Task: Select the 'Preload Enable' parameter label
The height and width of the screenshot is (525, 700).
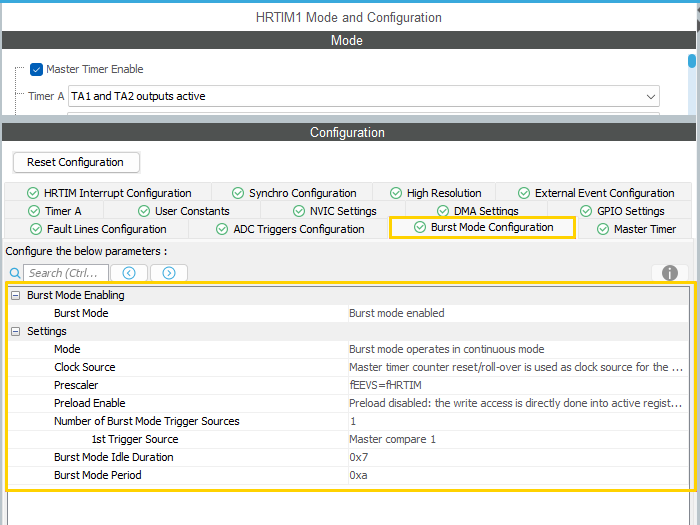Action: [90, 403]
